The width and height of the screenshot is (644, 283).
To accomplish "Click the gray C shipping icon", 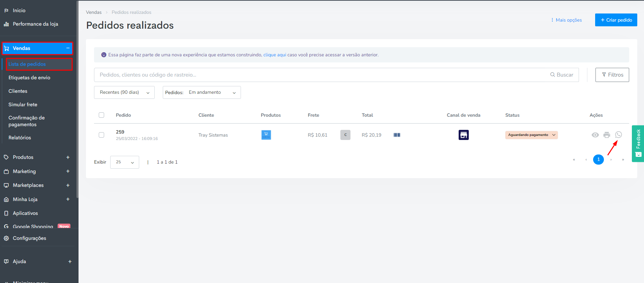I will (345, 135).
